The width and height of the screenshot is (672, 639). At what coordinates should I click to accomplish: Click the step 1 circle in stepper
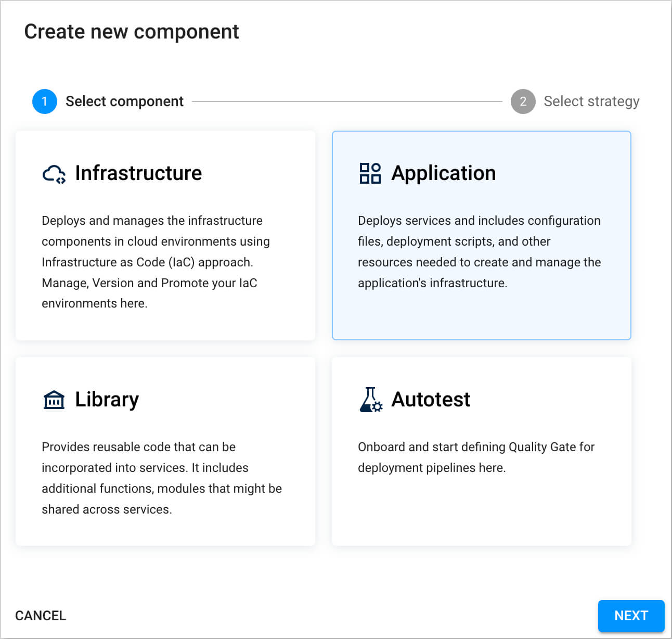[45, 101]
